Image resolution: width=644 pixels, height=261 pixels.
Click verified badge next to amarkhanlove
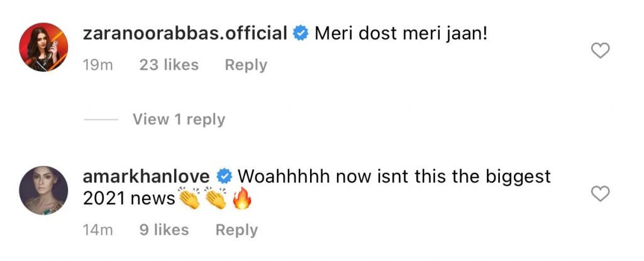(224, 177)
